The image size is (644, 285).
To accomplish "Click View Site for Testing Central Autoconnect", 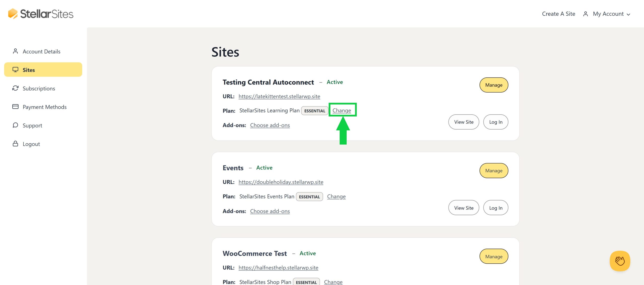I will (463, 122).
